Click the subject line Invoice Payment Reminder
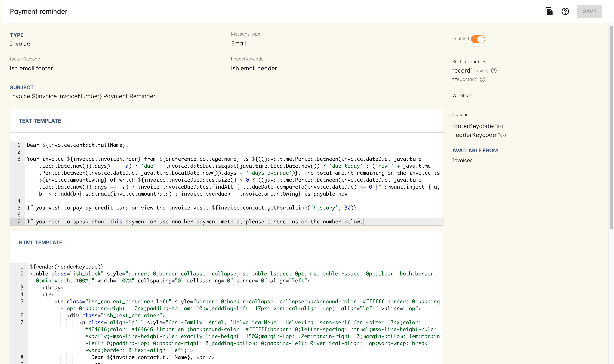 (83, 96)
